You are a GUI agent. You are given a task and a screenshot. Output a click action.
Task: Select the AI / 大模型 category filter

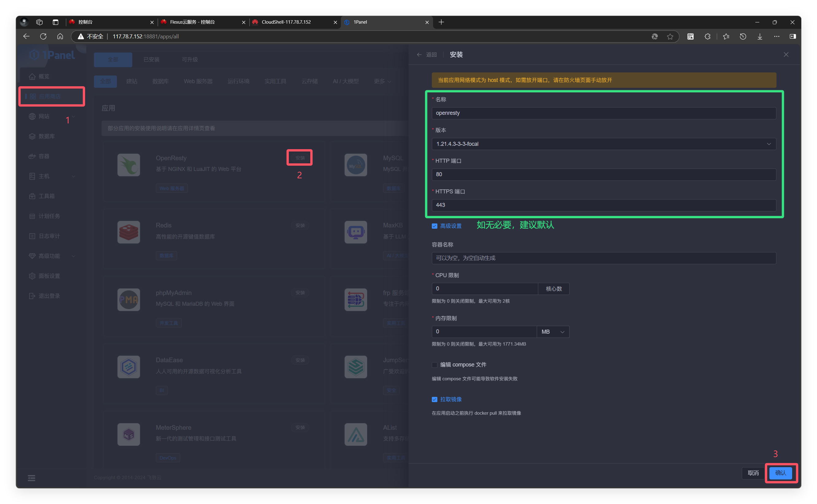point(346,81)
